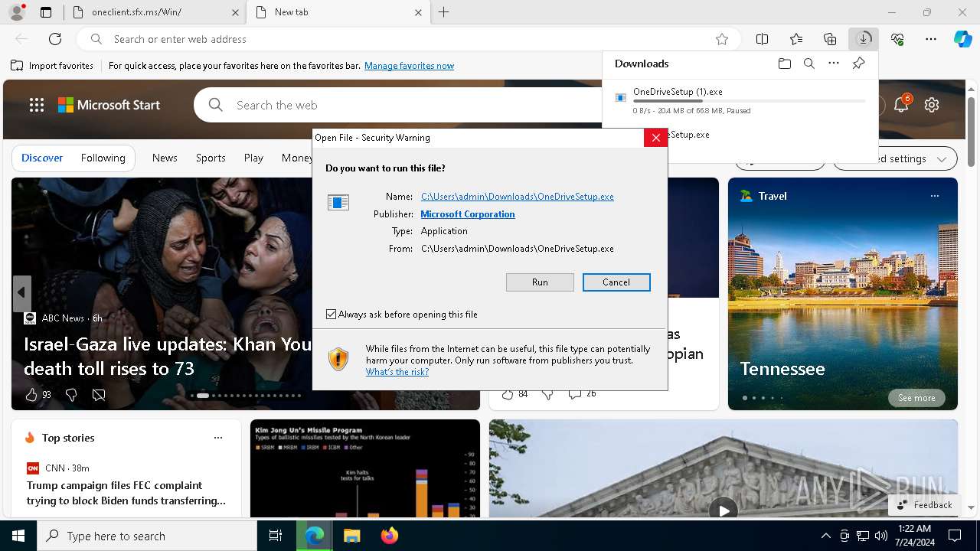Viewport: 980px width, 551px height.
Task: Select the second Travel carousel dot
Action: tap(753, 398)
